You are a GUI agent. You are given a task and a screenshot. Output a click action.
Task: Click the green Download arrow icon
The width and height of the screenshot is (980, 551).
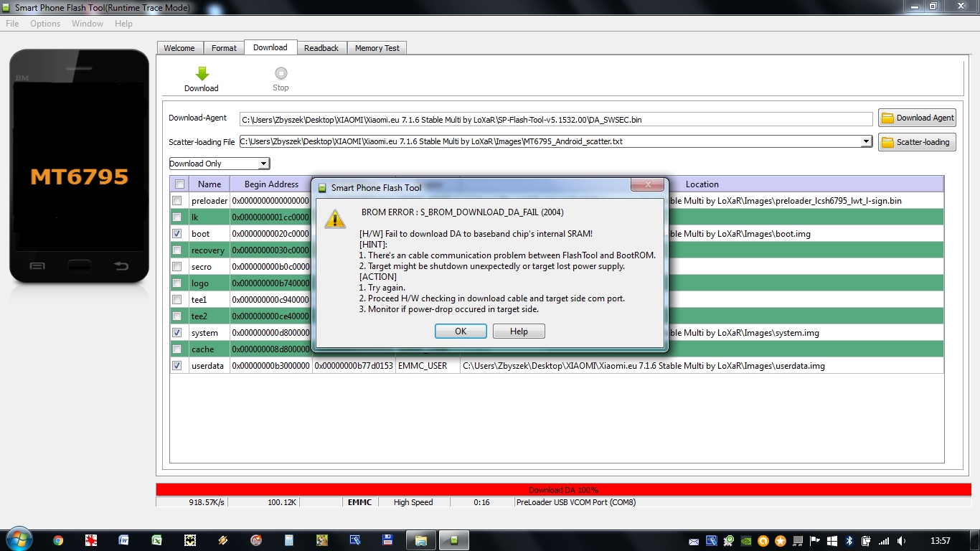click(202, 74)
